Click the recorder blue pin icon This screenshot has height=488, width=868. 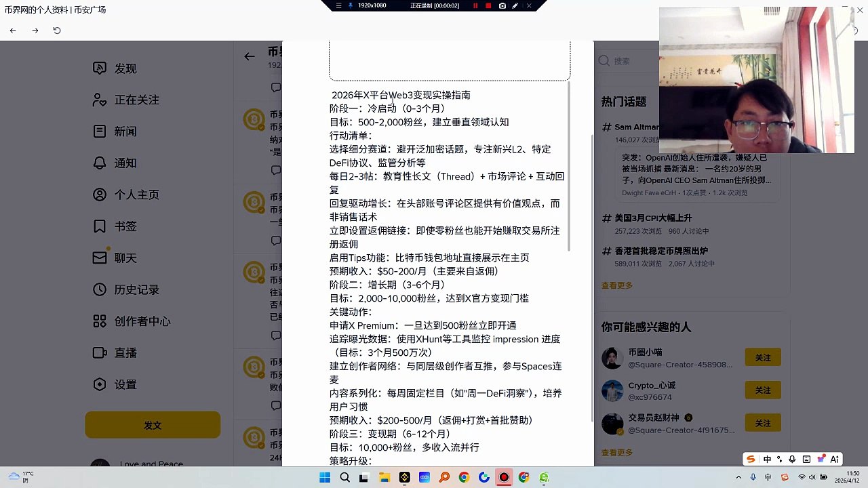point(350,5)
